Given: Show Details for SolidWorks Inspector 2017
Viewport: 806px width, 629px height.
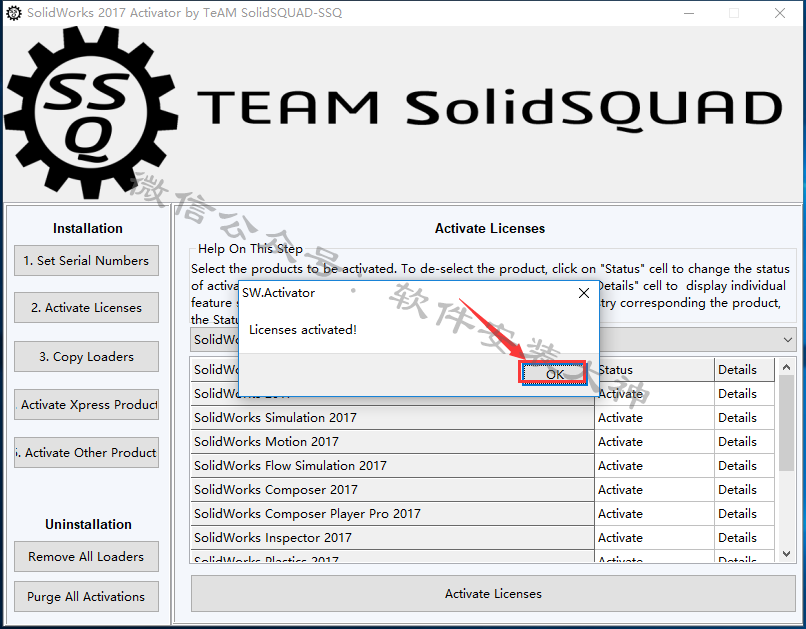Looking at the screenshot, I should 744,538.
